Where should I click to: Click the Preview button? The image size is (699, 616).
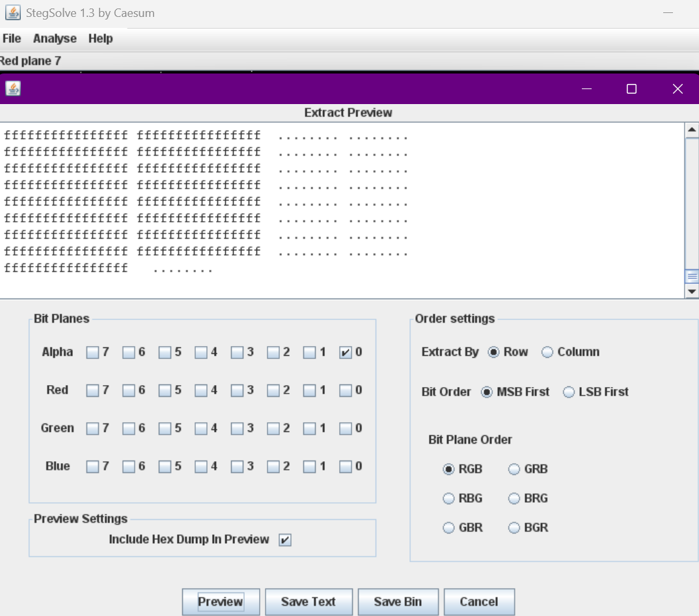221,602
